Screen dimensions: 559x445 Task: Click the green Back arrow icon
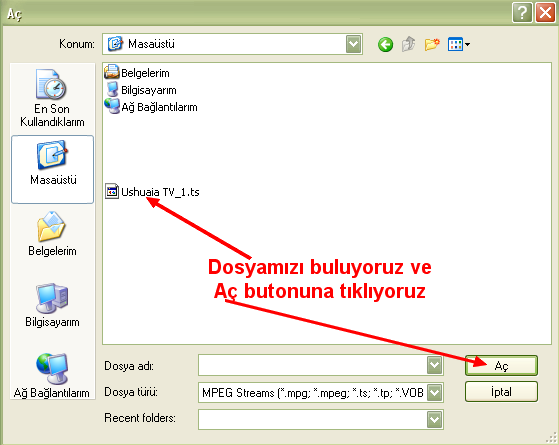pos(385,45)
